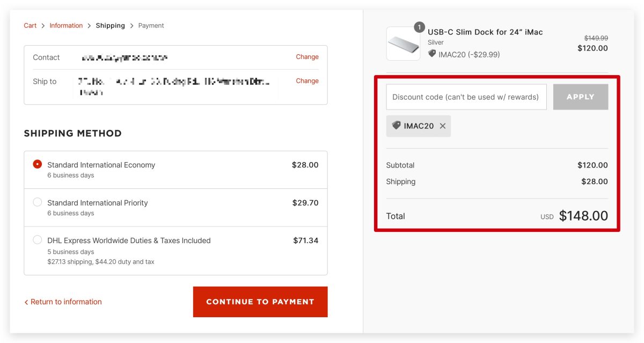The image size is (644, 343).
Task: Click the chevron after Cart breadcrumb
Action: (x=43, y=26)
